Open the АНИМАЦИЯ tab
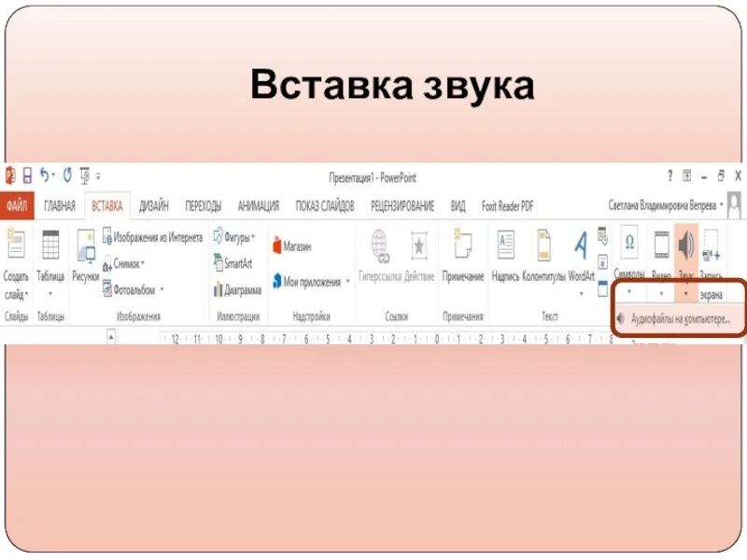 click(259, 206)
